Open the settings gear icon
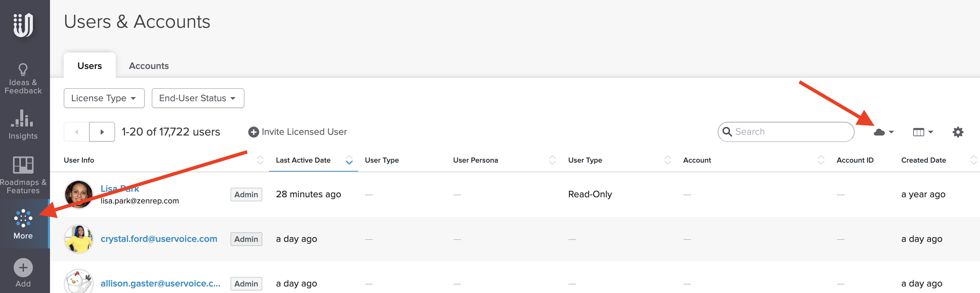Image resolution: width=980 pixels, height=293 pixels. coord(957,132)
